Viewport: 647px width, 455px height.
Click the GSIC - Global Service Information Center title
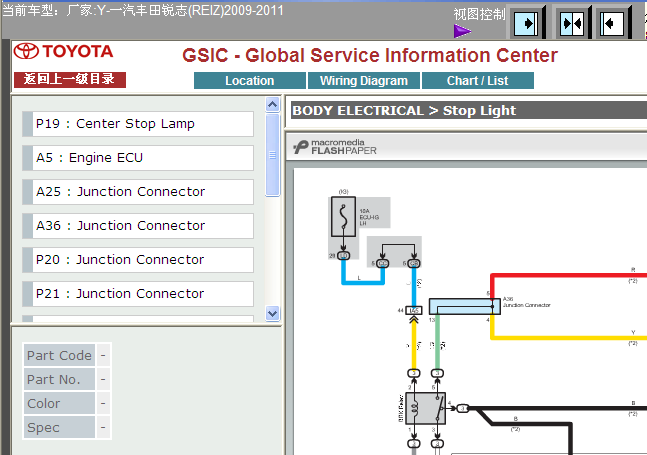[x=370, y=55]
